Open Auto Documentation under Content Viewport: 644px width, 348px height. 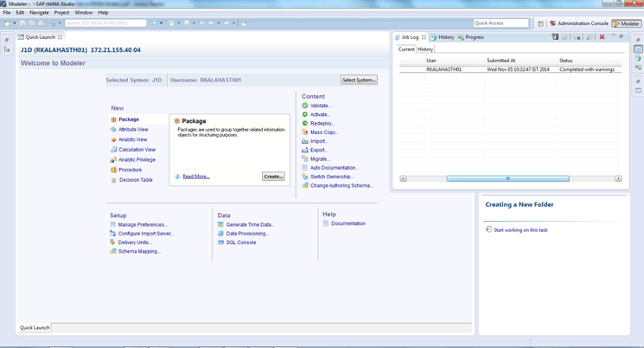335,168
